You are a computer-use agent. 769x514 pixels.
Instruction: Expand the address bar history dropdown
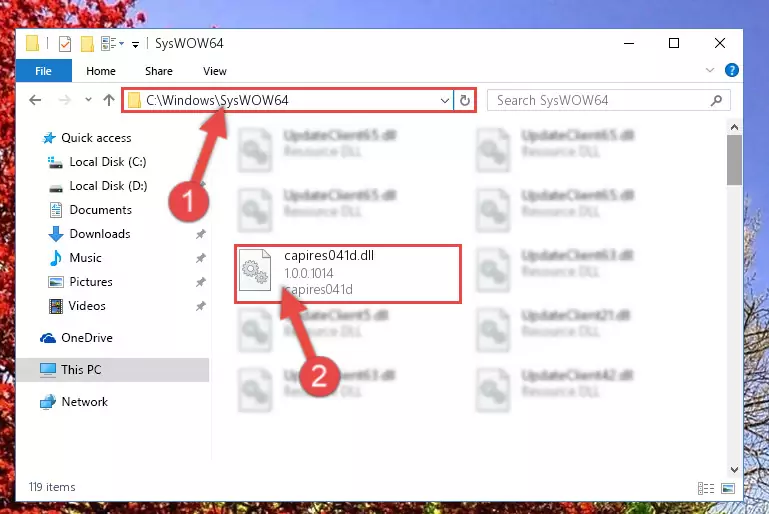[445, 101]
